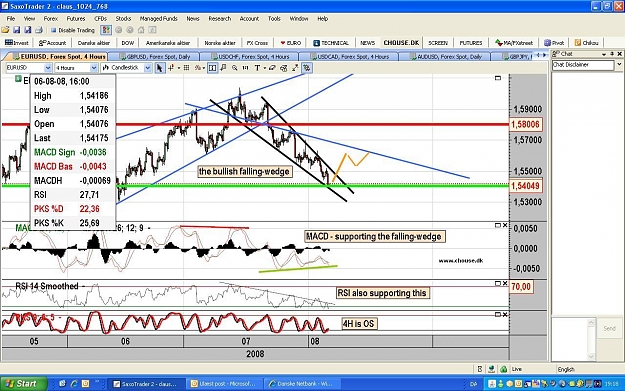Toggle the chart grid icon
The height and width of the screenshot is (391, 625).
(x=186, y=68)
